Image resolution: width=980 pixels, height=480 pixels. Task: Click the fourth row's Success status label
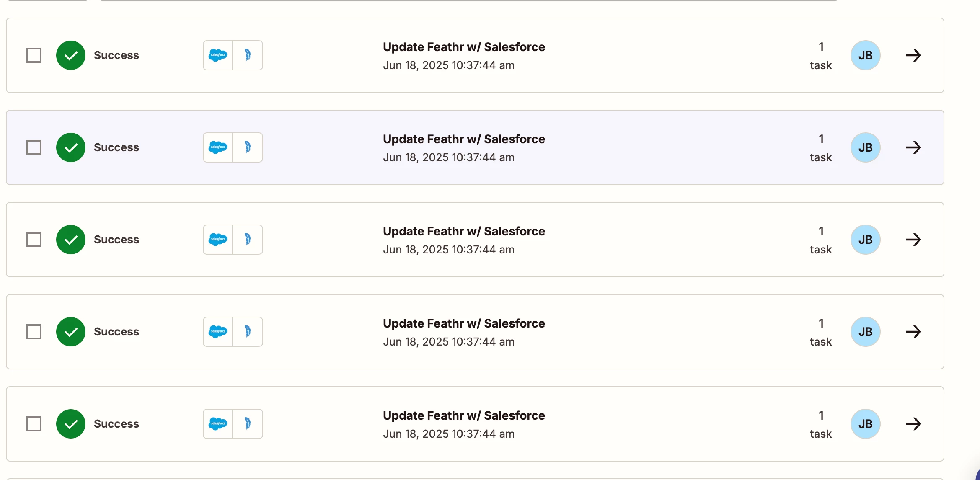pyautogui.click(x=116, y=332)
